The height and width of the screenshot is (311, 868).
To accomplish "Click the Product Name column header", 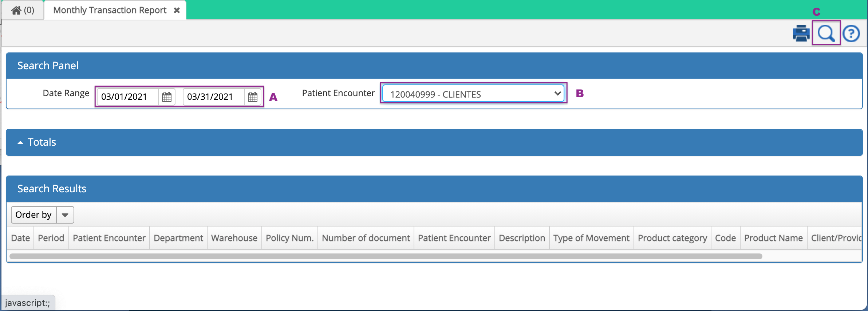I will tap(773, 238).
